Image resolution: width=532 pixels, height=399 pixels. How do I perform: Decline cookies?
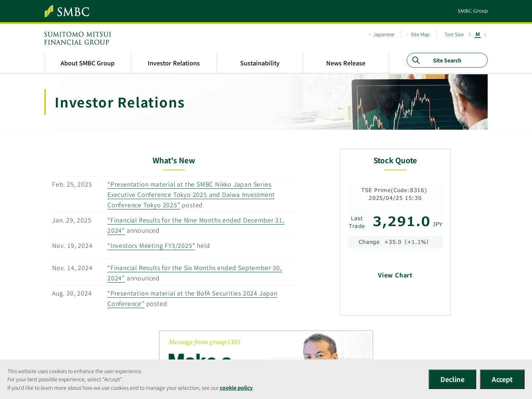(452, 379)
